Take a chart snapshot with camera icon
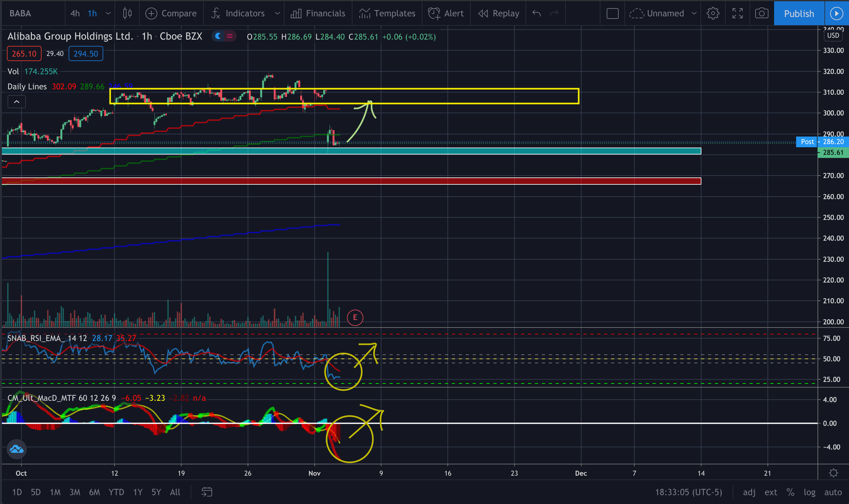Screen dimensions: 849x504 (762, 13)
